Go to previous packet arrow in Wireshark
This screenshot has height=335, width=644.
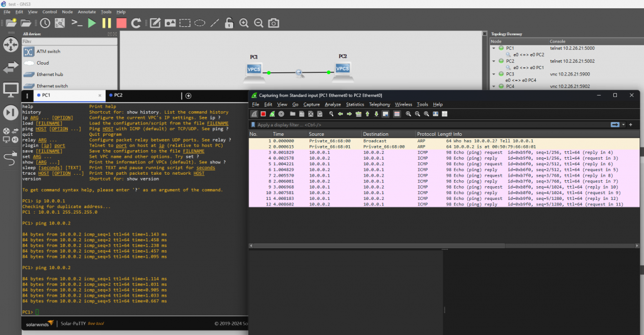pos(340,114)
